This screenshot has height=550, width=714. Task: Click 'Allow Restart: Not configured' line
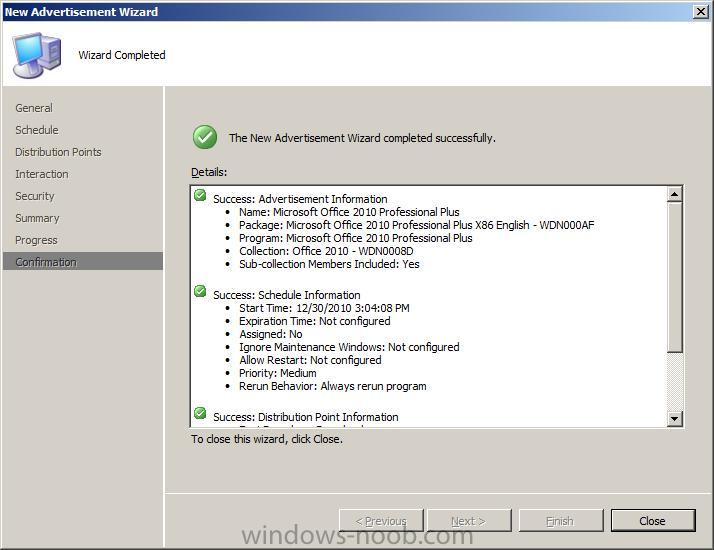point(310,360)
